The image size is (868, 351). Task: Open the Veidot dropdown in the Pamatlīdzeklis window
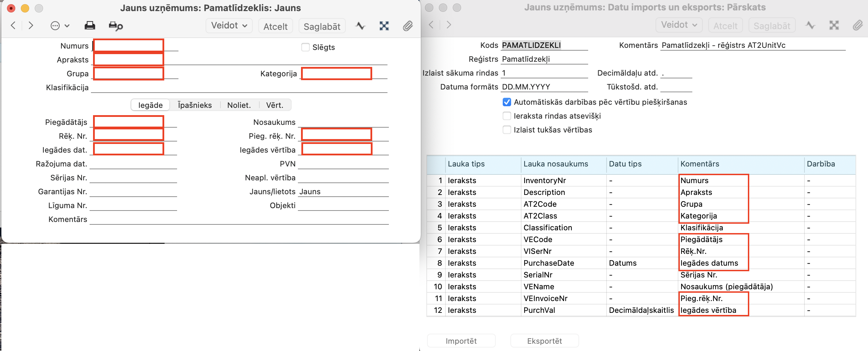coord(229,26)
